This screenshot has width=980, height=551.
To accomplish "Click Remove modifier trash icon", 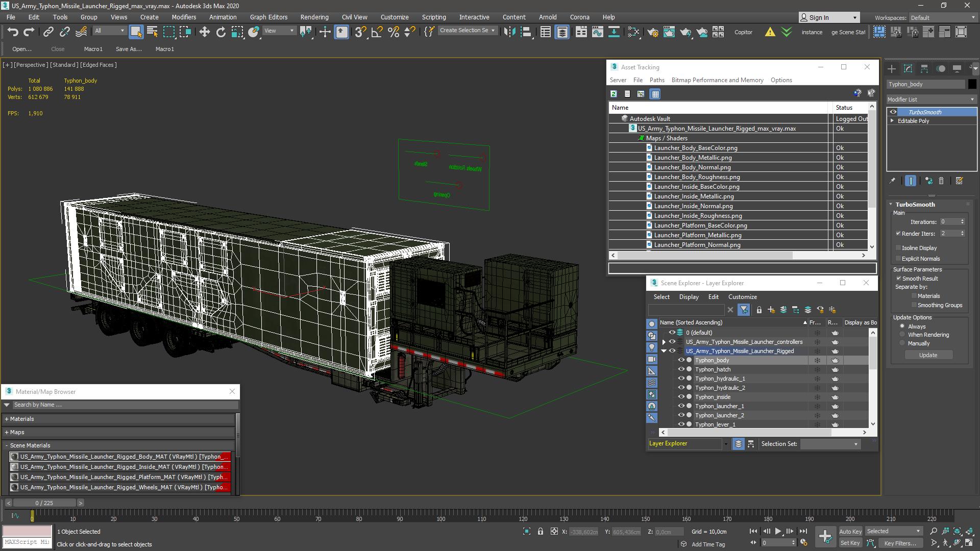I will coord(941,181).
